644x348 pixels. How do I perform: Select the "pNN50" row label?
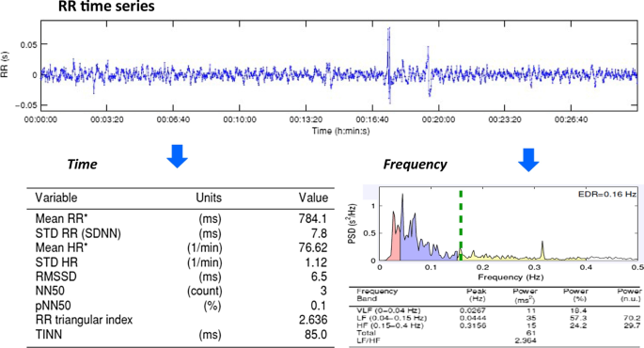point(53,306)
